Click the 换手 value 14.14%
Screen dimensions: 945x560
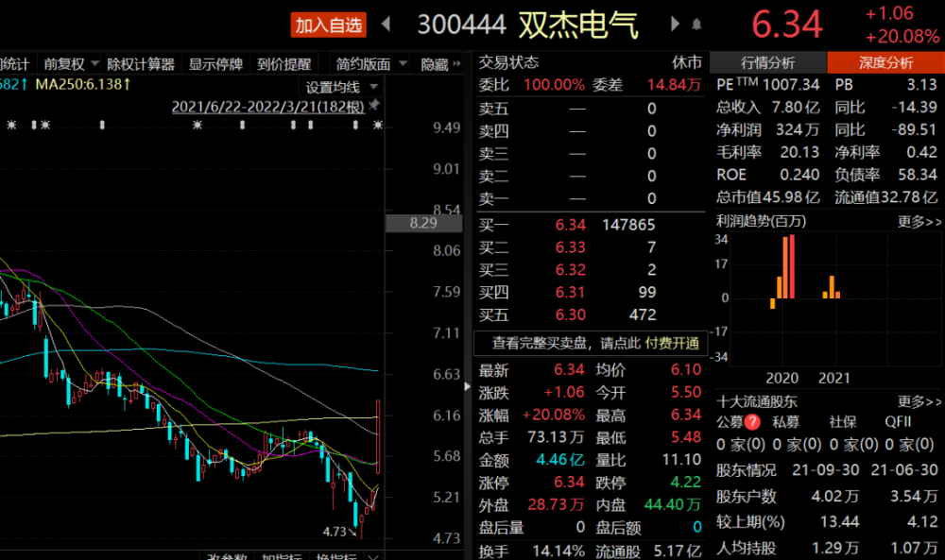coord(558,551)
